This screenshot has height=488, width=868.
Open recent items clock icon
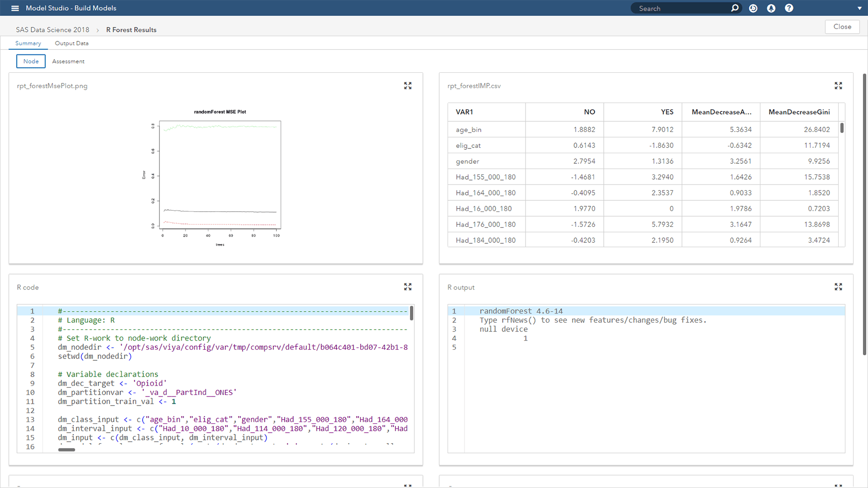tap(753, 8)
